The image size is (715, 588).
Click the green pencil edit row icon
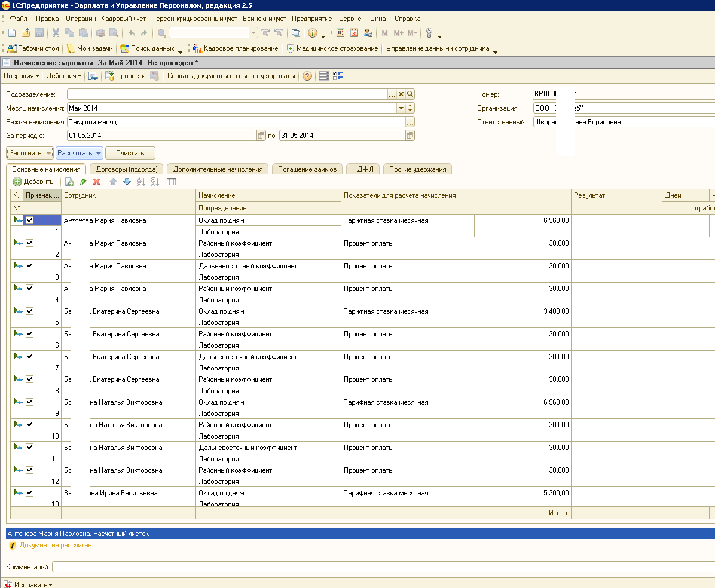83,182
